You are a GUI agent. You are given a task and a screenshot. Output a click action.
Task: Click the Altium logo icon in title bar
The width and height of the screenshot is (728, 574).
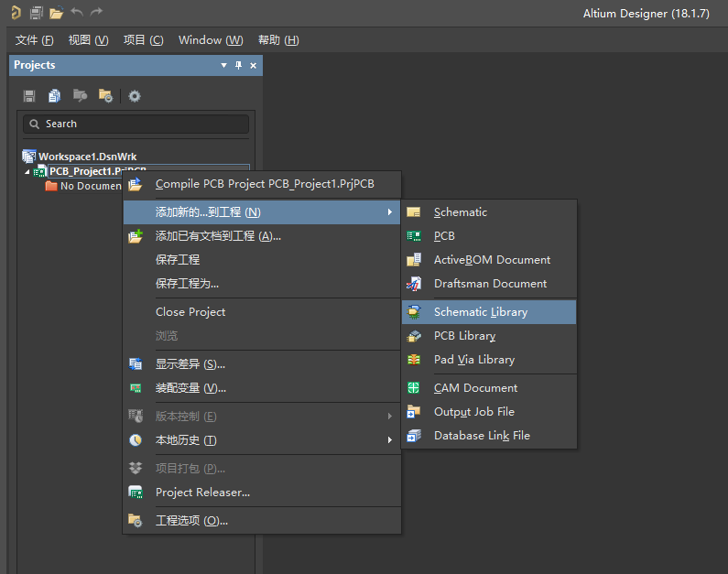(x=16, y=13)
